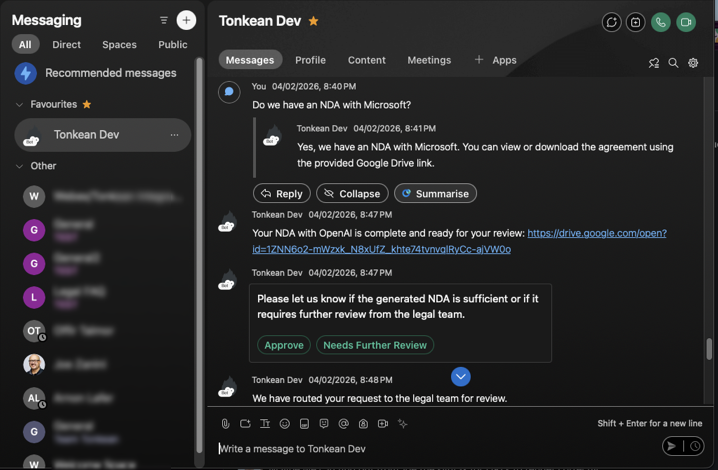Start a video call with Tonkean Dev
Screen dimensions: 718x470
click(686, 22)
